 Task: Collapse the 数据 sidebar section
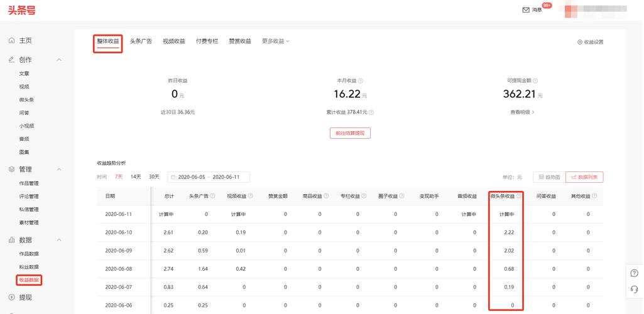(x=59, y=240)
